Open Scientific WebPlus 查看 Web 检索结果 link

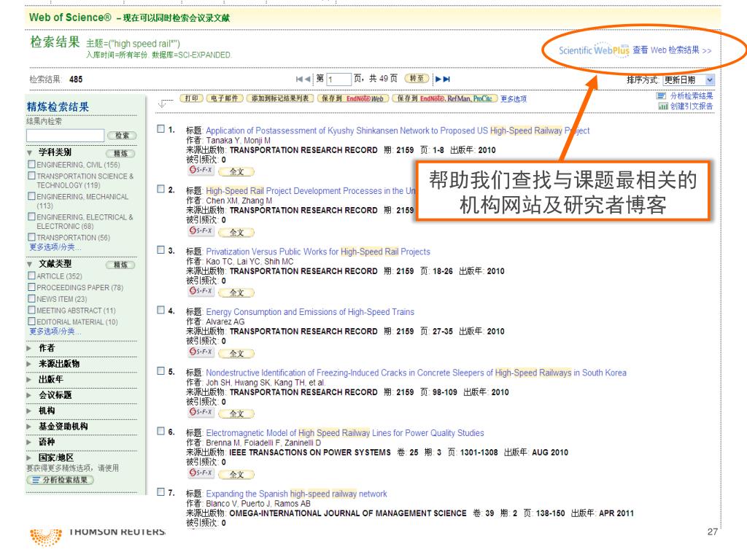tap(635, 50)
